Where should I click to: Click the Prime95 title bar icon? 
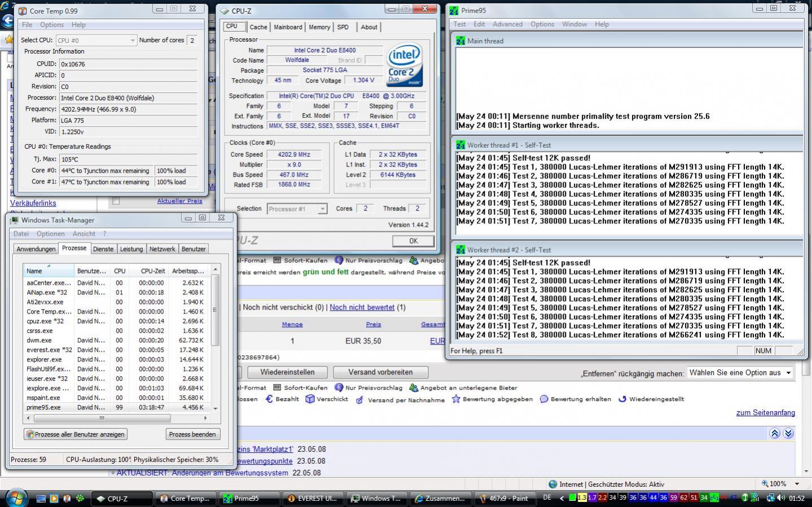pos(455,10)
